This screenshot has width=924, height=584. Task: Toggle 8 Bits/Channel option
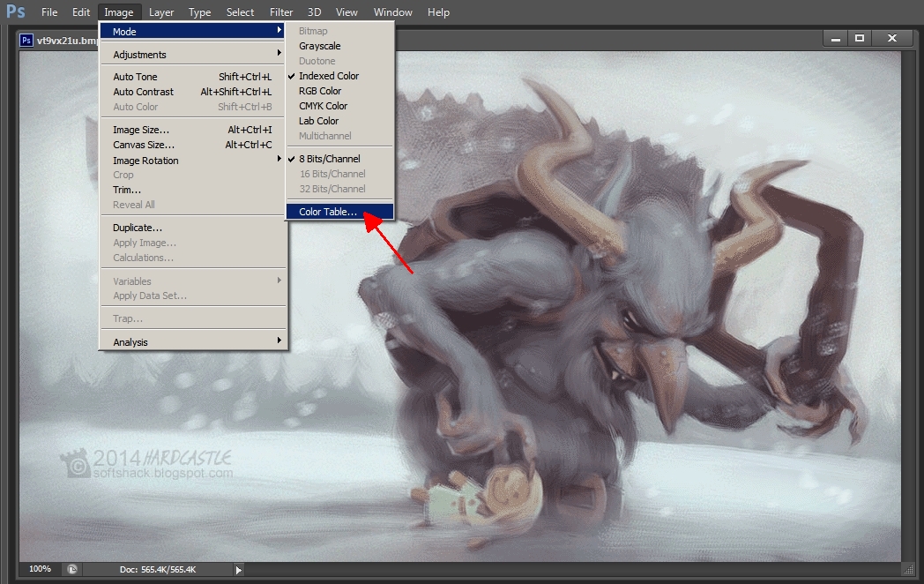point(339,159)
